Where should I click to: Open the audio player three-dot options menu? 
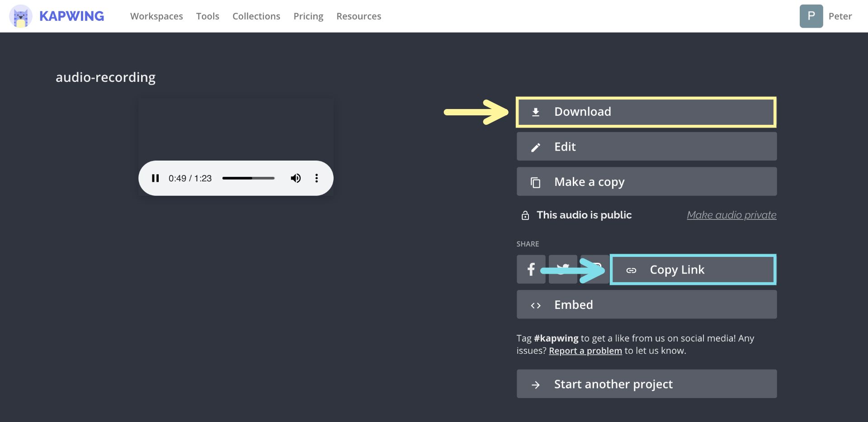(316, 178)
